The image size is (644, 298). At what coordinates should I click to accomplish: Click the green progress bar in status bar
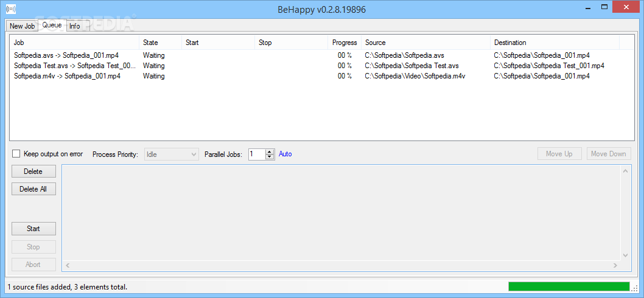569,286
